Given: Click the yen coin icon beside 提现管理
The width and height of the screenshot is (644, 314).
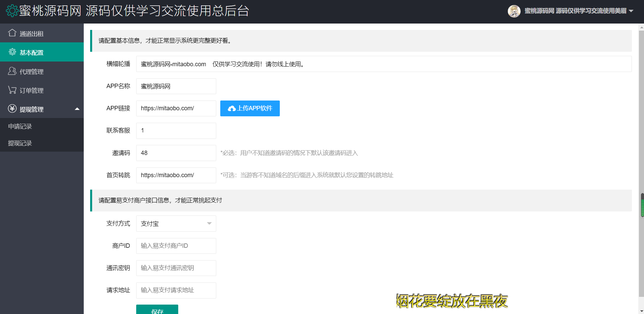Looking at the screenshot, I should 12,109.
